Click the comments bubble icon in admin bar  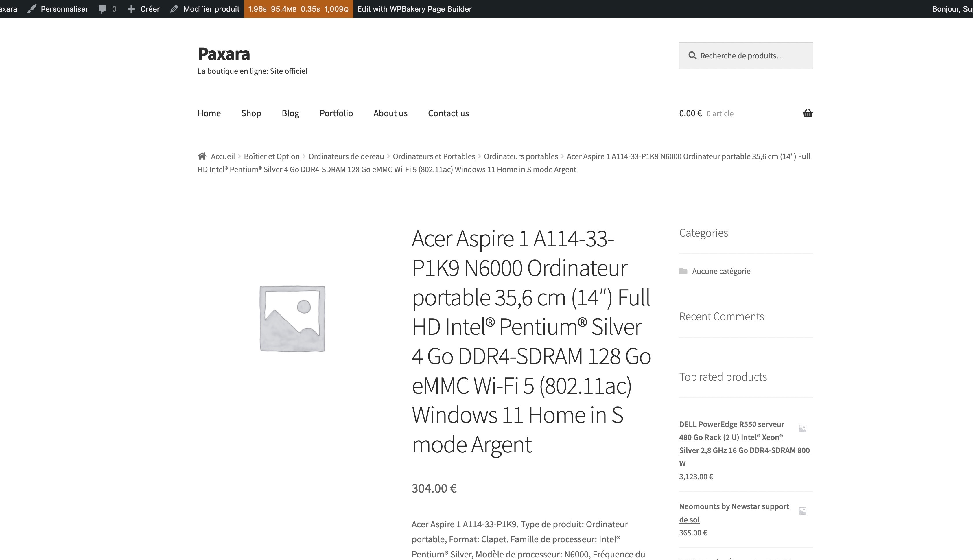tap(102, 9)
